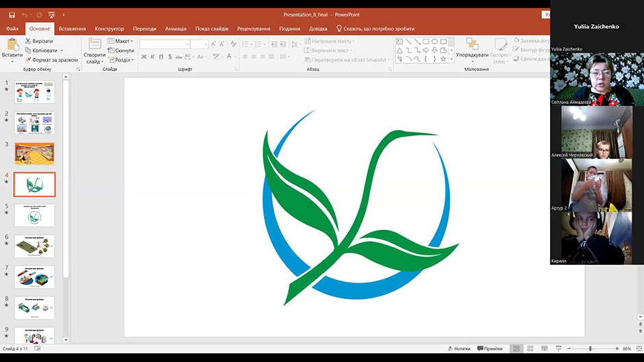The height and width of the screenshot is (362, 644).
Task: Switch to the Вставлення ribbon tab
Action: coord(73,29)
